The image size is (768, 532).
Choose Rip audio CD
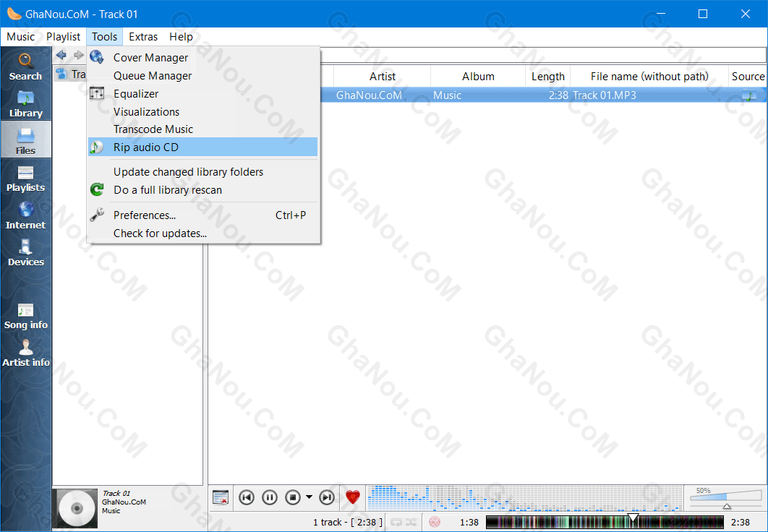click(202, 147)
